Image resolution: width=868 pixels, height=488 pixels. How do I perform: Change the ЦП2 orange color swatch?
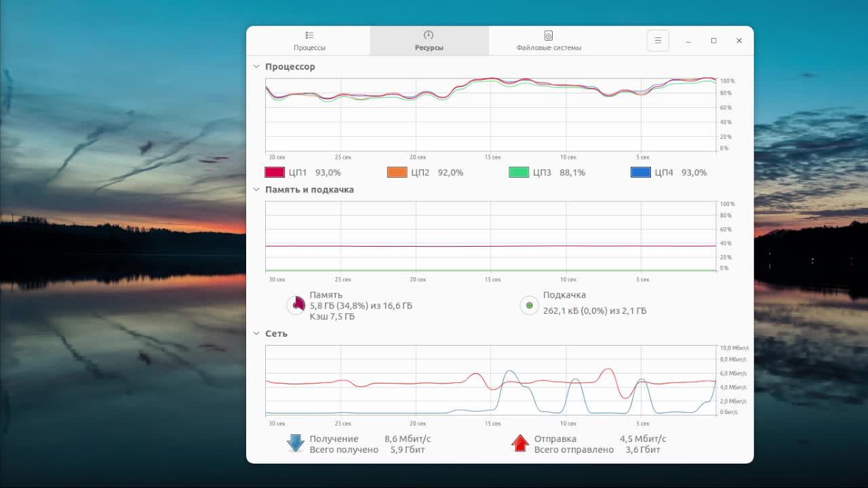tap(397, 172)
